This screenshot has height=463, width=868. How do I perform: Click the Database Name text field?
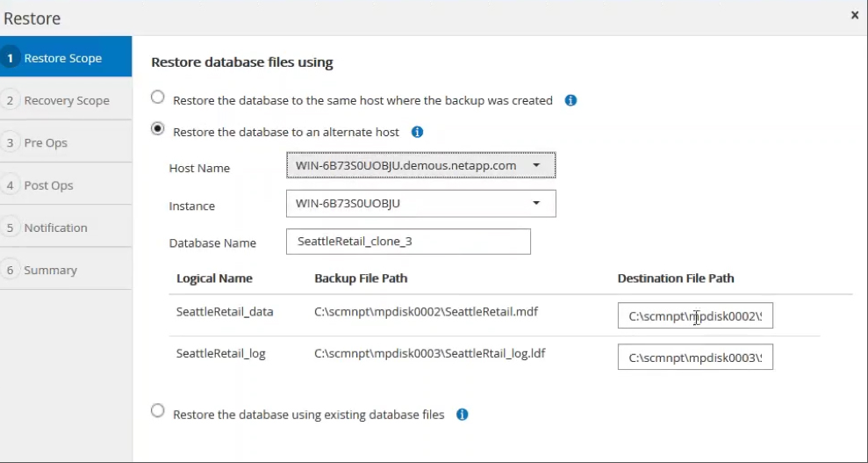[408, 242]
